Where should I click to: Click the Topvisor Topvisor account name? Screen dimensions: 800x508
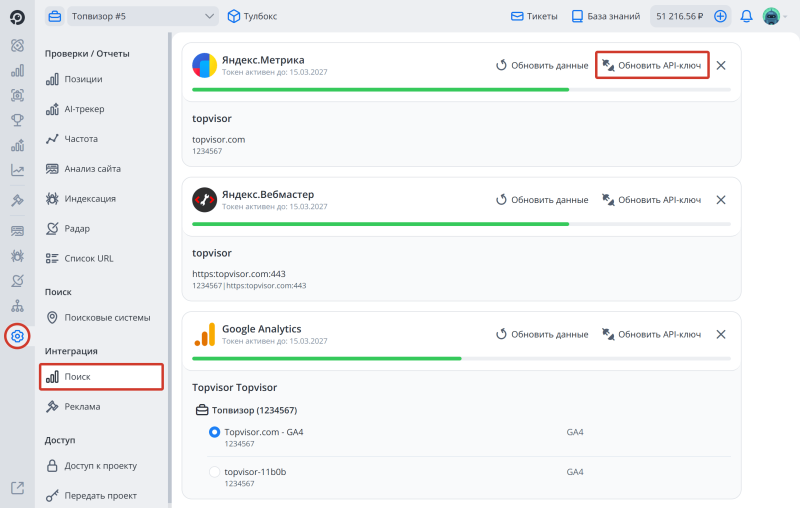(234, 388)
